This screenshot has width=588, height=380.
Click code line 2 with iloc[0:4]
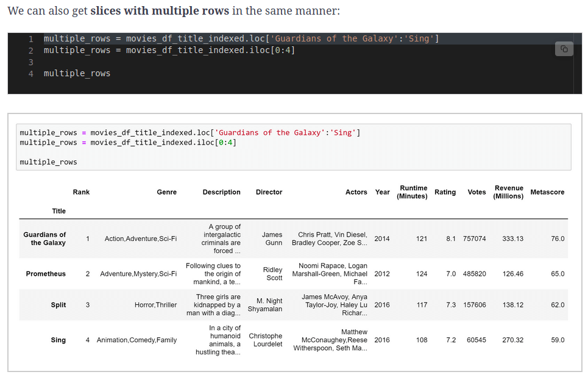tap(169, 50)
